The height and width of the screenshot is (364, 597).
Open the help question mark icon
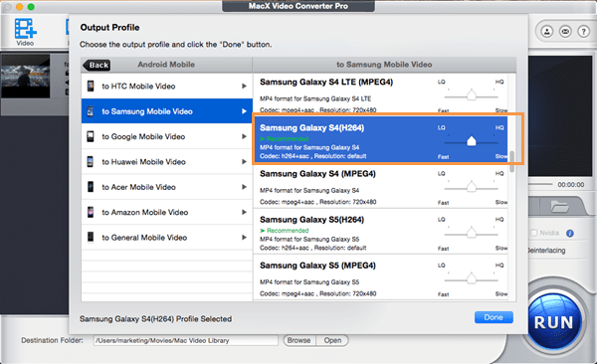583,31
